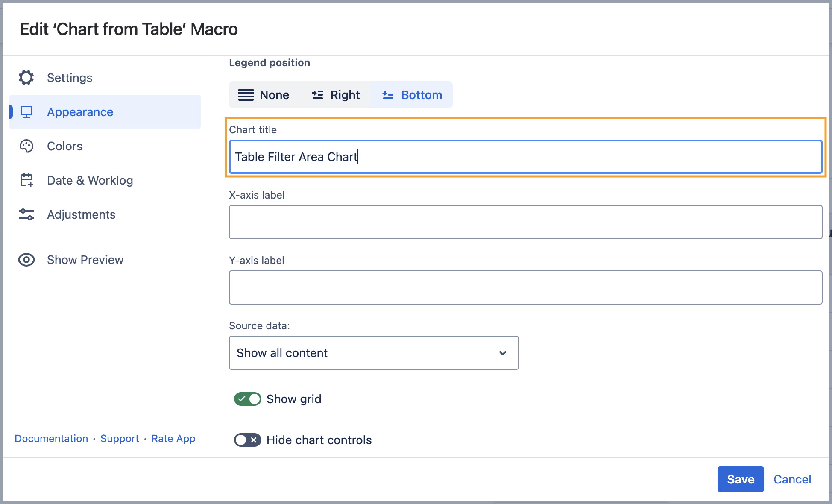The height and width of the screenshot is (504, 832).
Task: Click into the X-axis label field
Action: tap(525, 222)
